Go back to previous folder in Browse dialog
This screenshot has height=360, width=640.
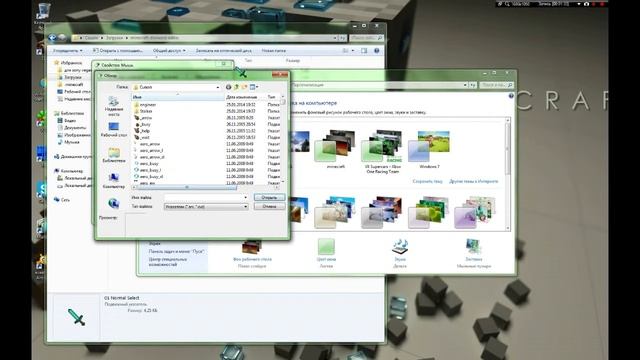click(229, 87)
